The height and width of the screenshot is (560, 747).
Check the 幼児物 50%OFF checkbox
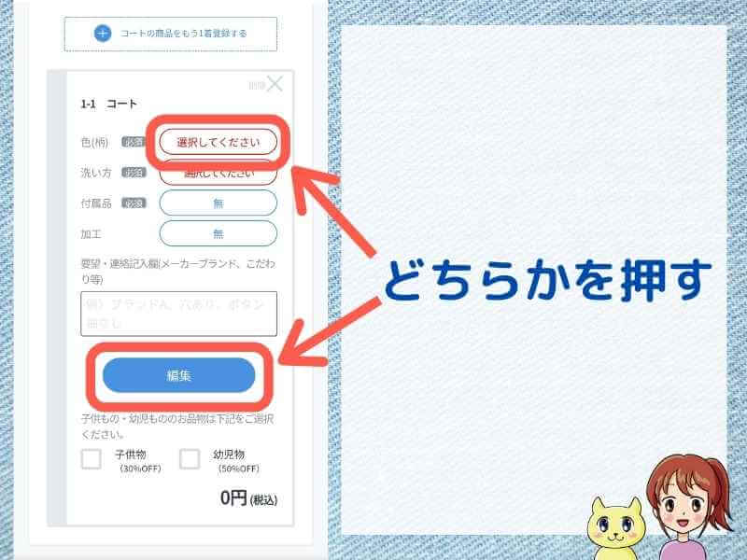190,459
